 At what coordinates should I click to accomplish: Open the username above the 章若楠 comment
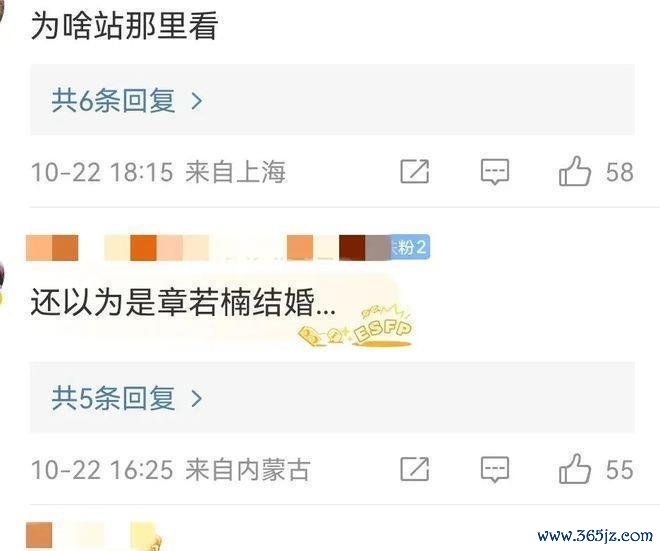[208, 248]
